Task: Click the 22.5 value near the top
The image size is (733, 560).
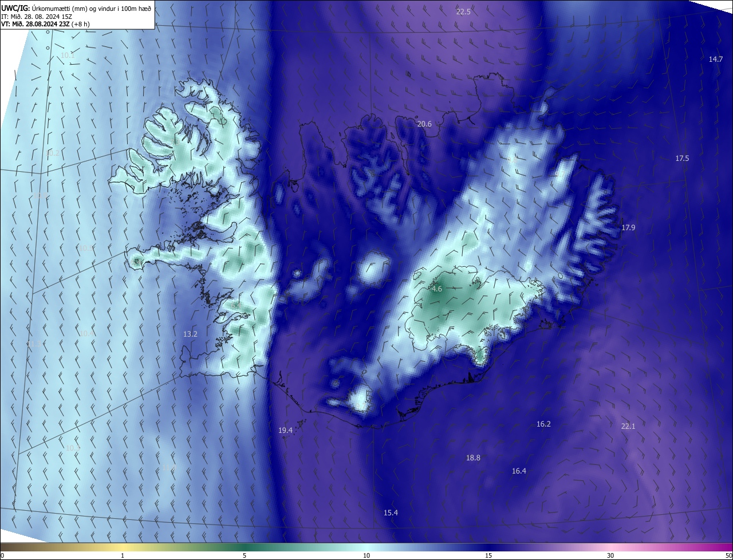Action: tap(463, 12)
